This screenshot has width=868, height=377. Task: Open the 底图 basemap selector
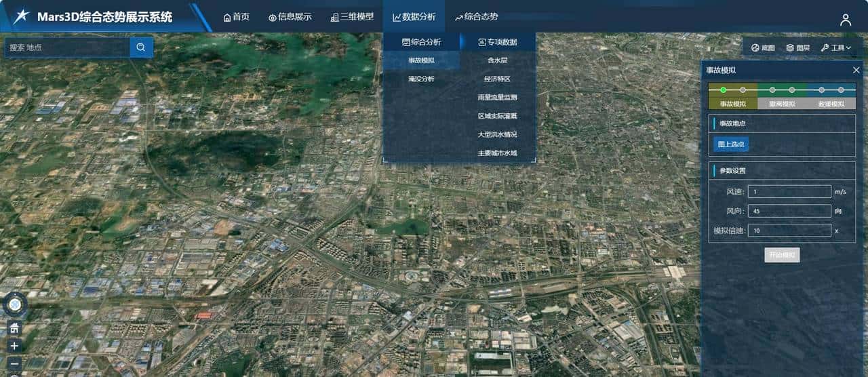(x=763, y=48)
